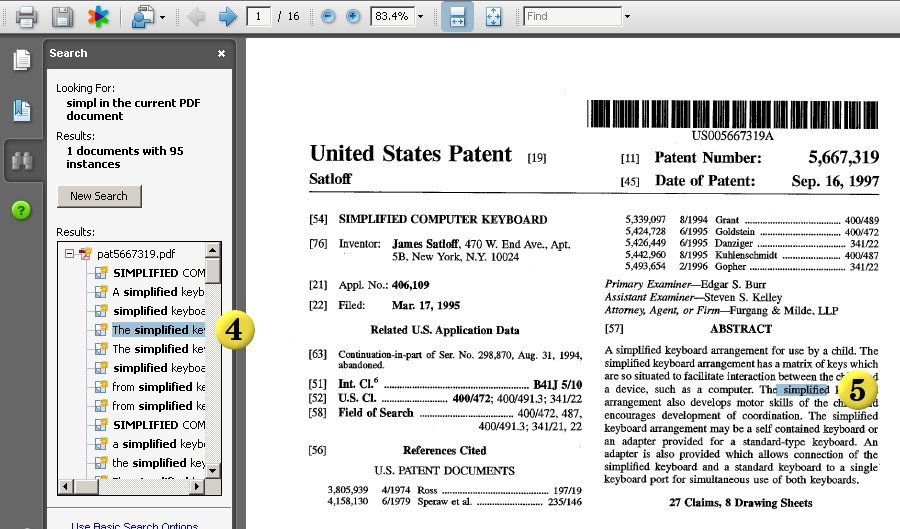900x529 pixels.
Task: Close the Search panel
Action: click(221, 53)
